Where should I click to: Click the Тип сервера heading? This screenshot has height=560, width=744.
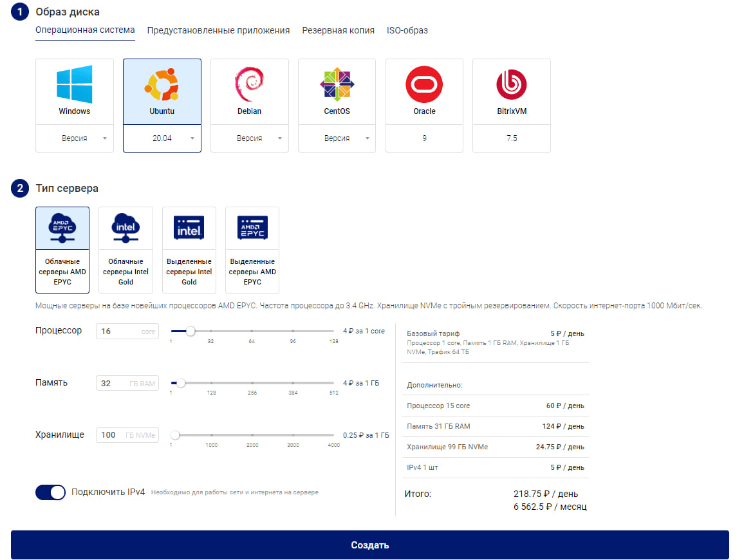pos(67,189)
